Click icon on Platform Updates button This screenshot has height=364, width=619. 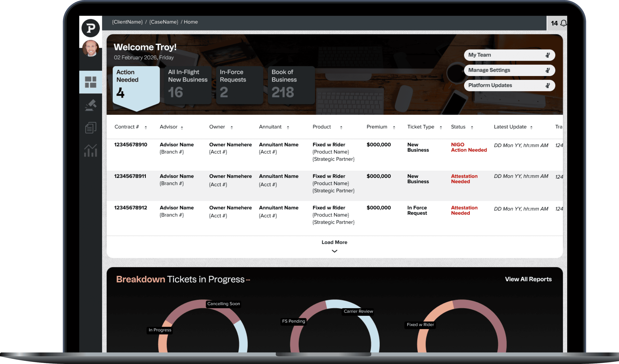pyautogui.click(x=548, y=85)
